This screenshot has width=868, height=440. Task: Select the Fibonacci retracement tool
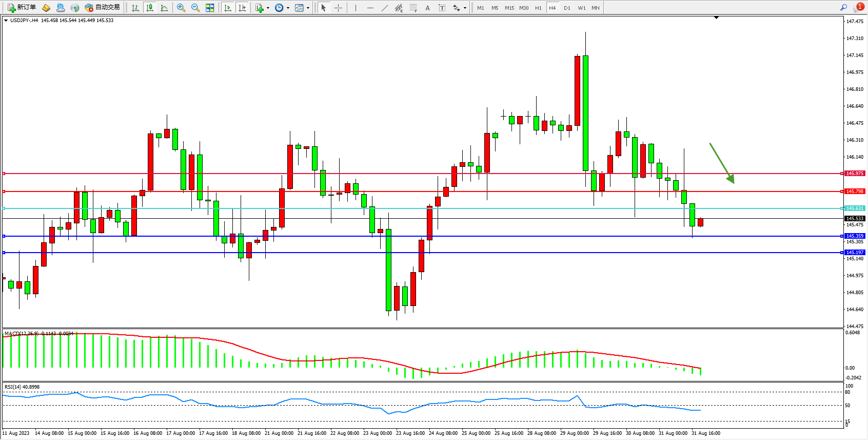point(413,8)
